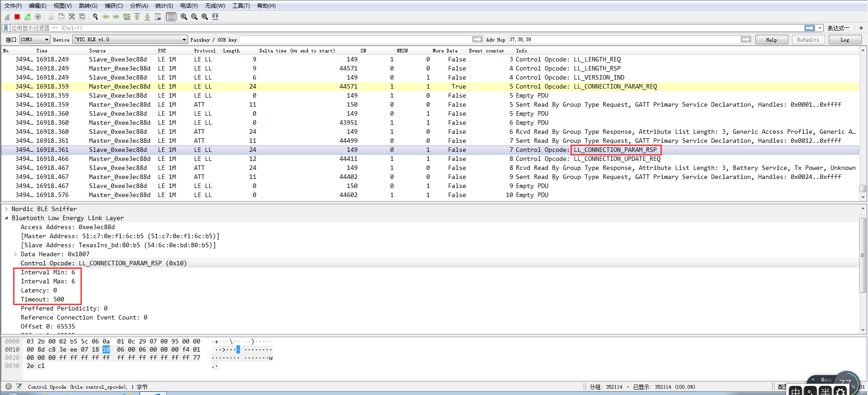Zoom in on packet text
Viewport: 868px width, 395px height.
click(184, 17)
